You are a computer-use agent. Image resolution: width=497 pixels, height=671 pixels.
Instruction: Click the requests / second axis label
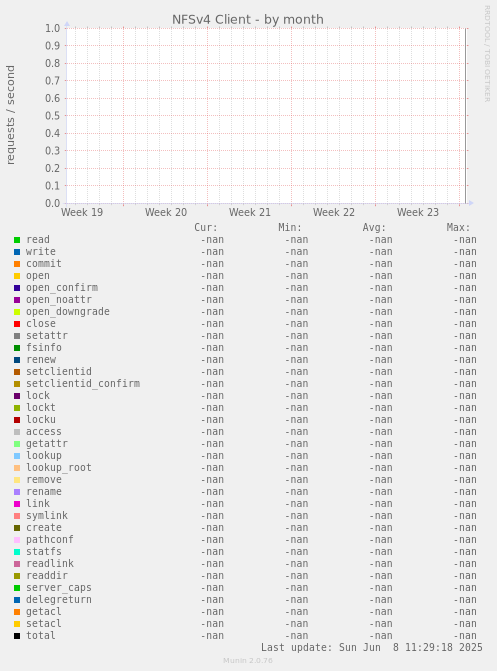(x=10, y=115)
